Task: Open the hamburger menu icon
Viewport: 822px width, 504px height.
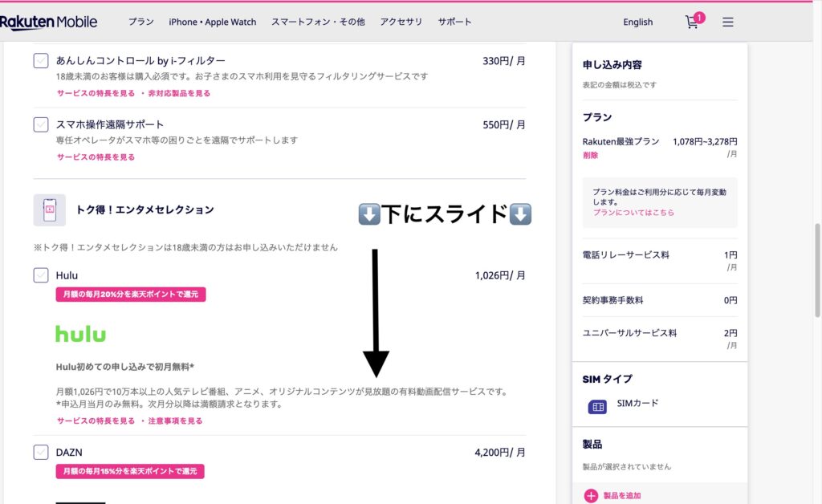Action: tap(727, 22)
